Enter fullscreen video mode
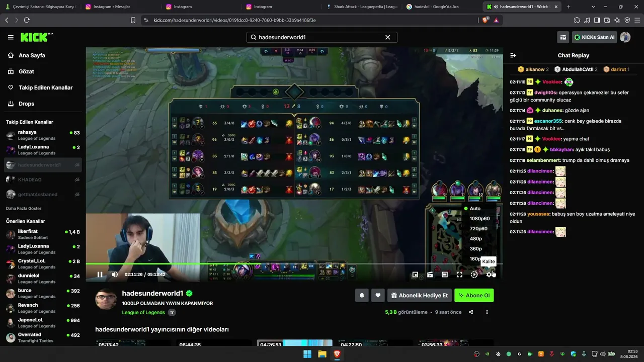 pyautogui.click(x=459, y=275)
